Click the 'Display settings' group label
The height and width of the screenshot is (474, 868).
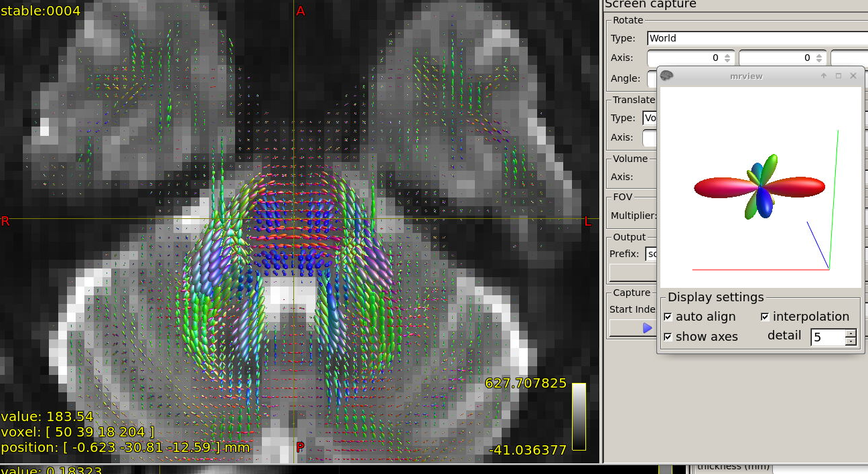coord(715,297)
